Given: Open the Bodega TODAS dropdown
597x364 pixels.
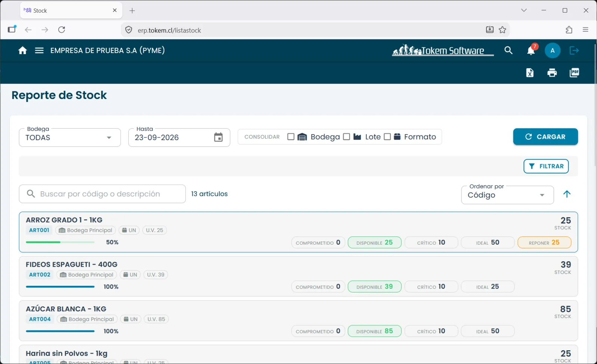Looking at the screenshot, I should point(70,138).
